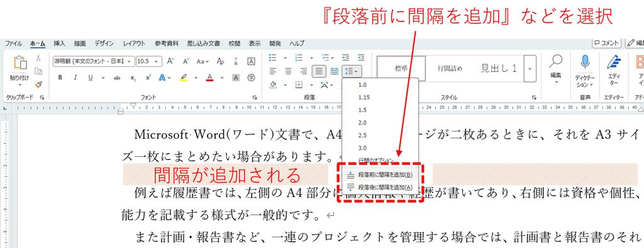Viewport: 644px width, 248px height.
Task: Select the Format Painter brush icon
Action: click(38, 84)
